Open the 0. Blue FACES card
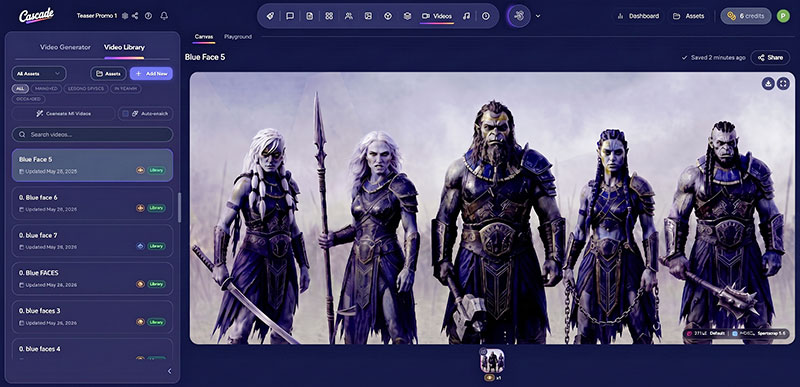 pos(92,279)
